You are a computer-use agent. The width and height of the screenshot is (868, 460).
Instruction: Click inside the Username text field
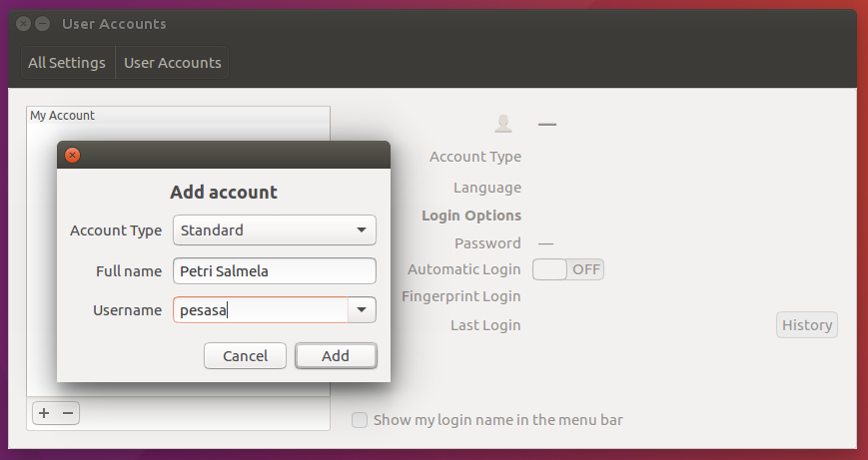coord(260,310)
